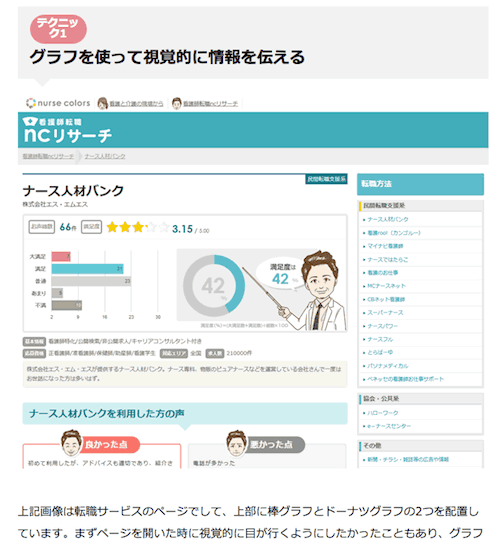Open e-ナースセンター sidebar link
The width and height of the screenshot is (500, 540).
pyautogui.click(x=389, y=426)
